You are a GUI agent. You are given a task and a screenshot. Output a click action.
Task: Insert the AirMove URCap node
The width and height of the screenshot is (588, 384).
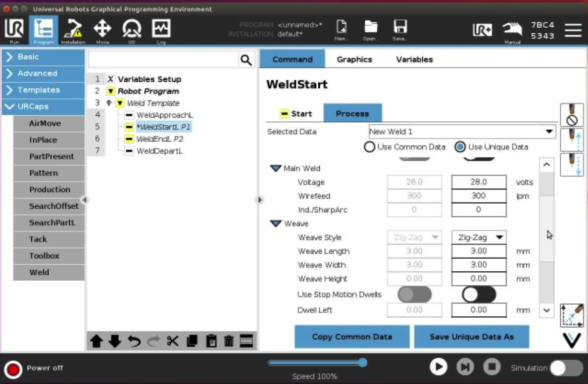coord(49,123)
